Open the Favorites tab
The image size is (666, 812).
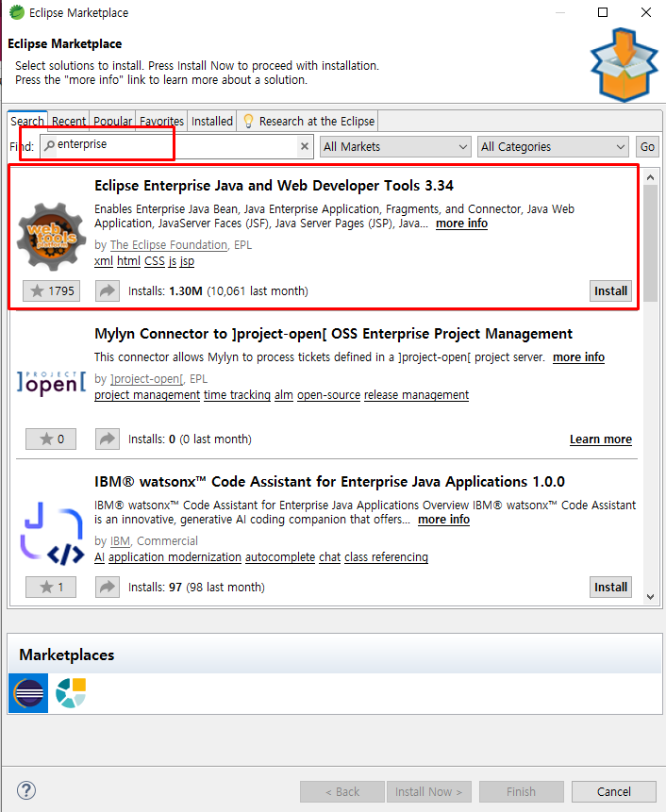click(161, 121)
